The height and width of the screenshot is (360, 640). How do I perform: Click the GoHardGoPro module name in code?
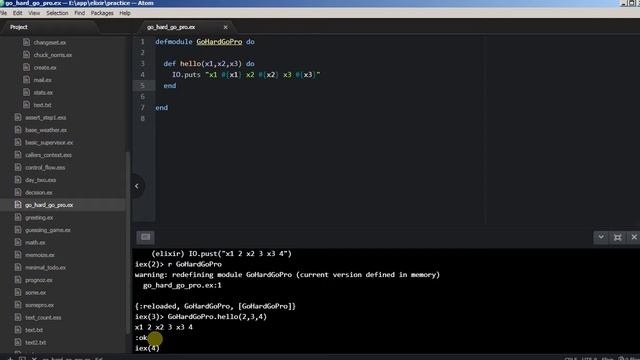[219, 42]
